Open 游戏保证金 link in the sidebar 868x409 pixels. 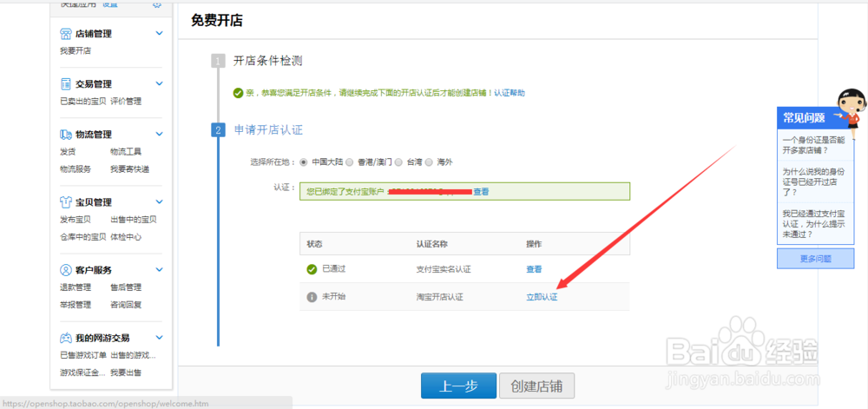point(83,373)
